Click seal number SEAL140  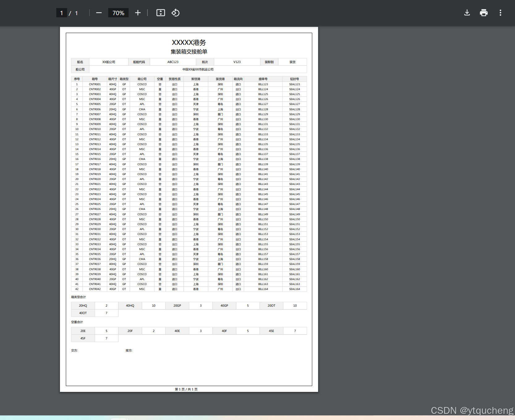295,169
